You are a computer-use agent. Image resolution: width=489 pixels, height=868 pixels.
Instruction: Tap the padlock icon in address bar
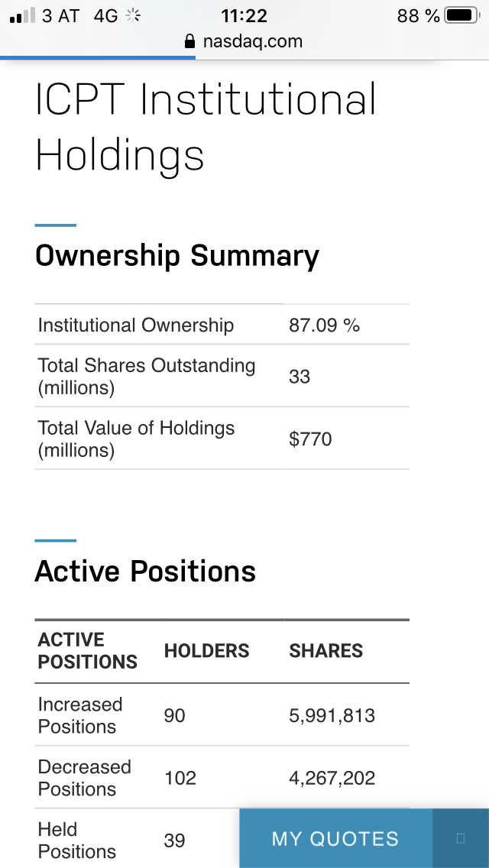[190, 41]
